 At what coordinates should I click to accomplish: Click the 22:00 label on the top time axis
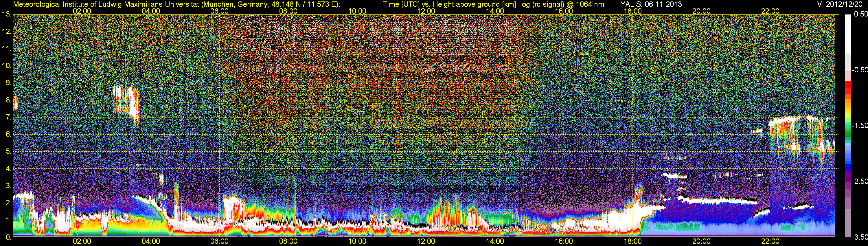pyautogui.click(x=770, y=11)
